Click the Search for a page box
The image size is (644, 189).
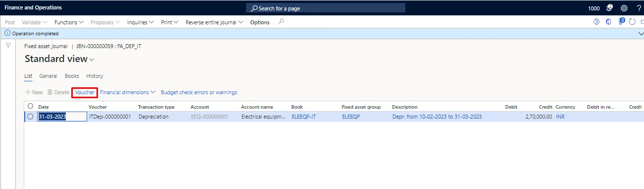[326, 8]
